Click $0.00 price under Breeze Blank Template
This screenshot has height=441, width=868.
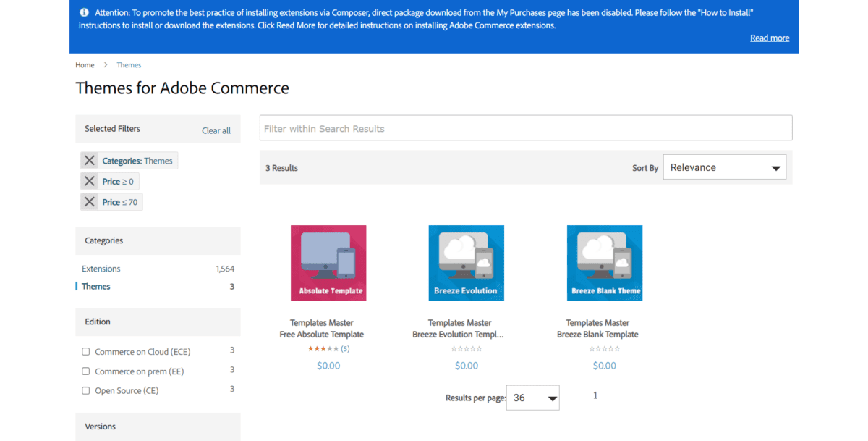pos(605,366)
